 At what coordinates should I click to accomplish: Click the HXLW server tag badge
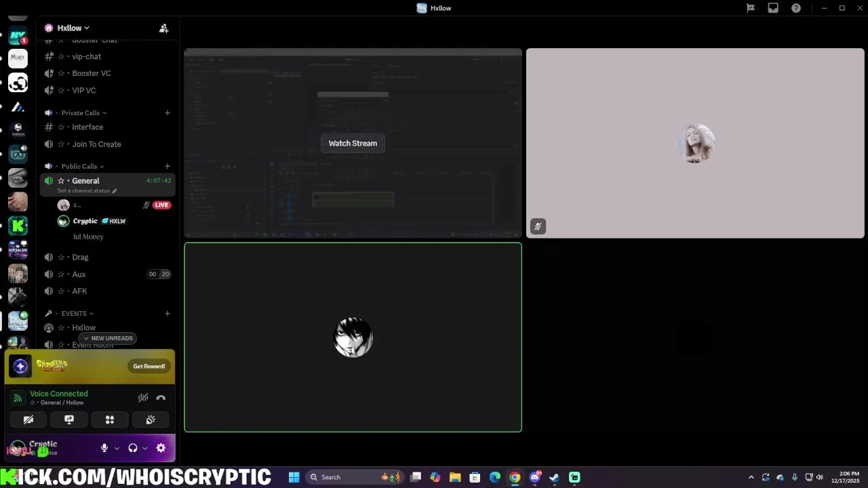(113, 222)
